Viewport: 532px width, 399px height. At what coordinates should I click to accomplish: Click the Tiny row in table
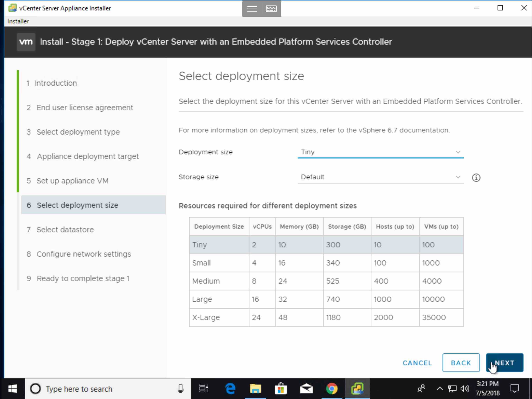(326, 245)
